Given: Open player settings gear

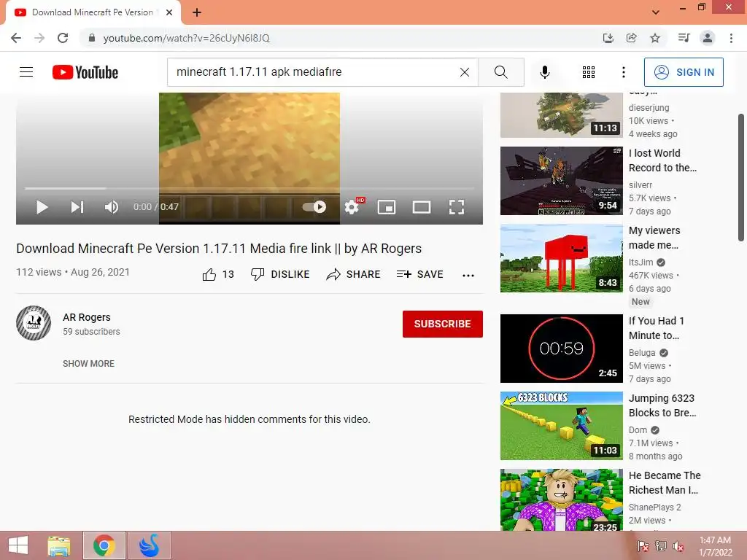Looking at the screenshot, I should pos(352,206).
